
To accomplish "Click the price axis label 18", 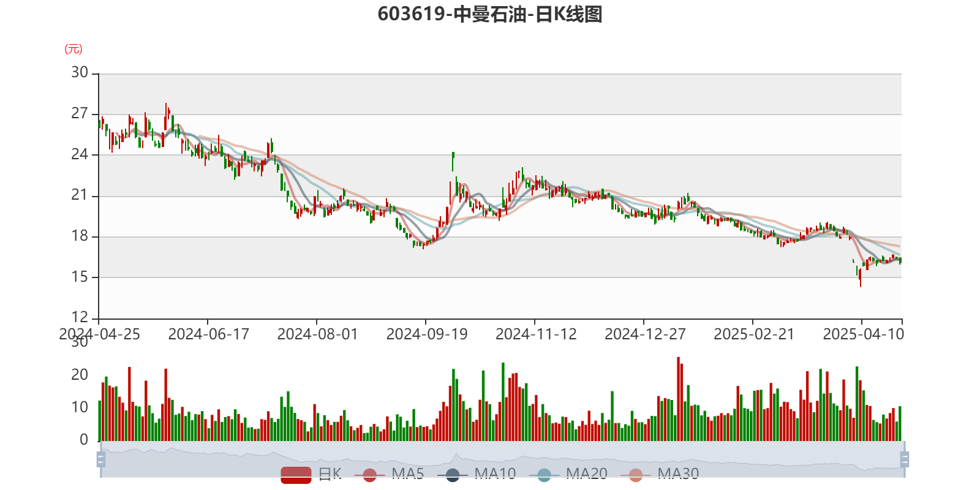I will click(80, 236).
